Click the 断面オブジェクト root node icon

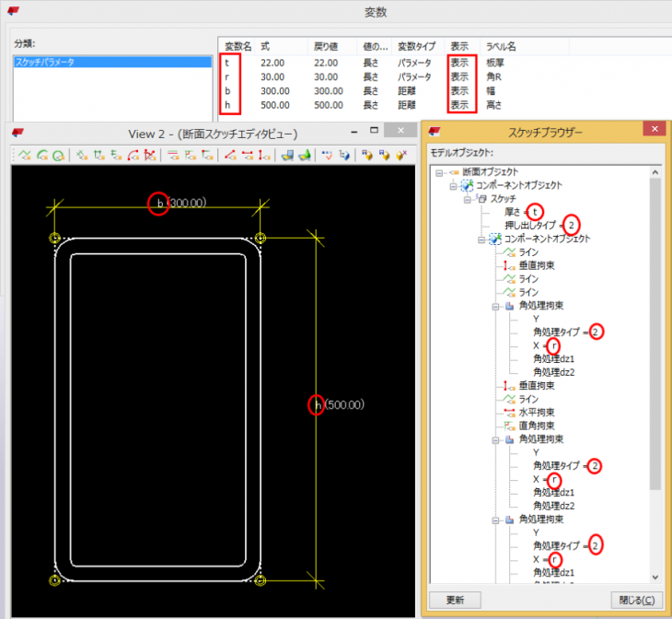click(x=454, y=172)
